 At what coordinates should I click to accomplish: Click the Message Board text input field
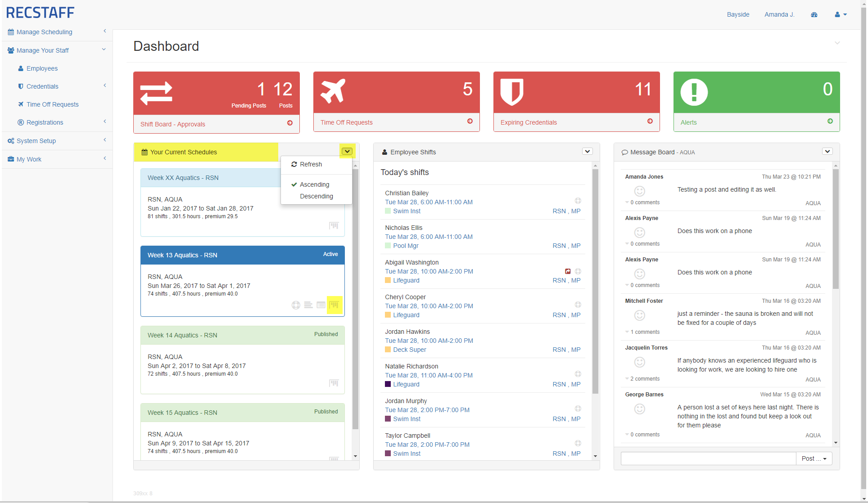(708, 458)
